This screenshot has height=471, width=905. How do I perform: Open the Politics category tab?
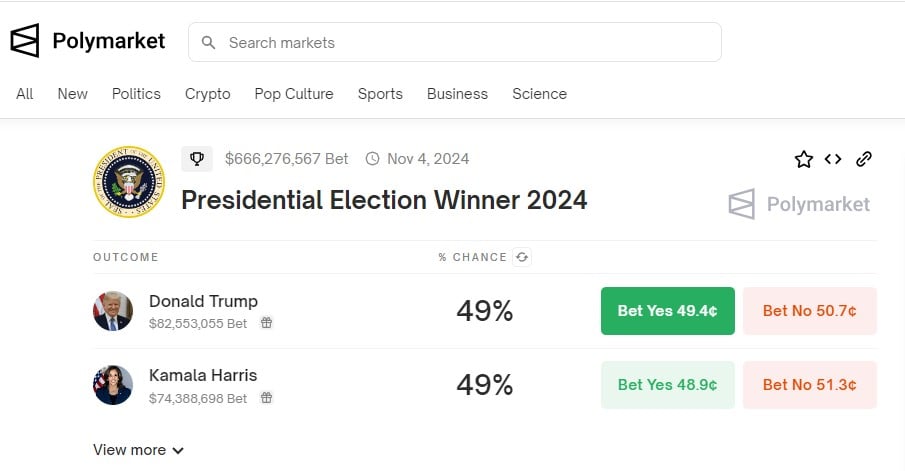(x=136, y=94)
